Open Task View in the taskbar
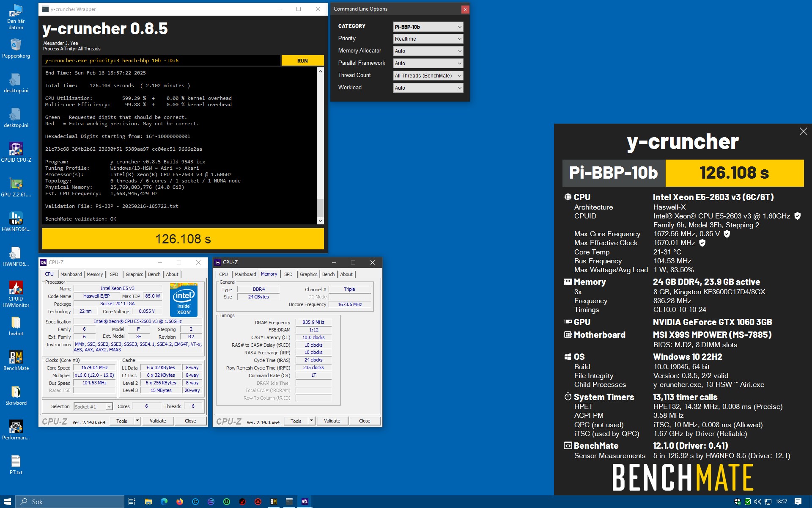This screenshot has width=812, height=508. [x=132, y=502]
